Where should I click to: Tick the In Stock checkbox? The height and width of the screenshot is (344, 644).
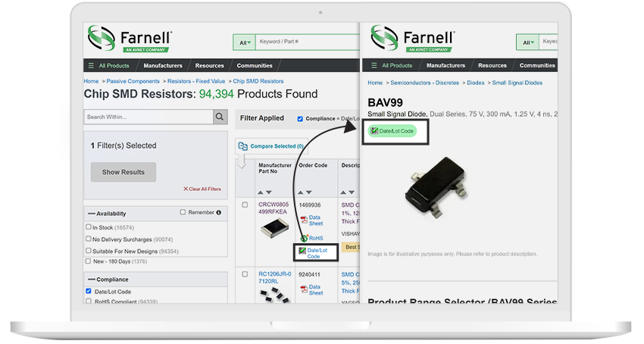click(89, 227)
